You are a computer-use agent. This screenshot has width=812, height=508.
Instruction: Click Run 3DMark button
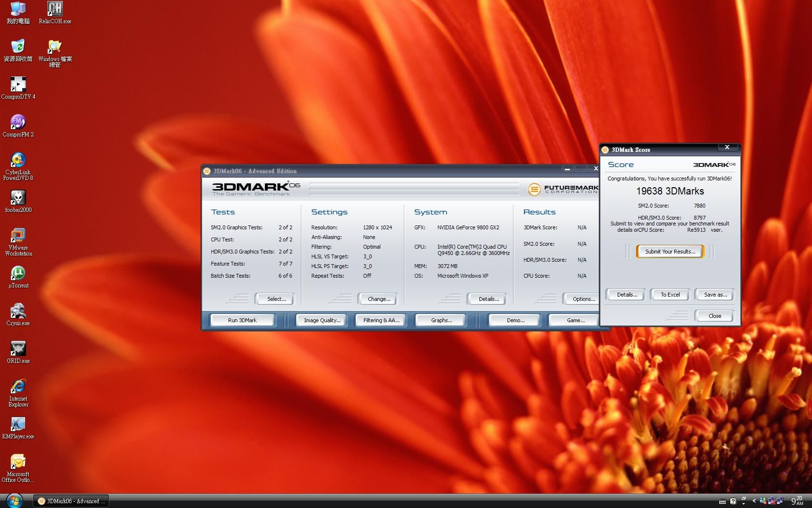point(242,320)
